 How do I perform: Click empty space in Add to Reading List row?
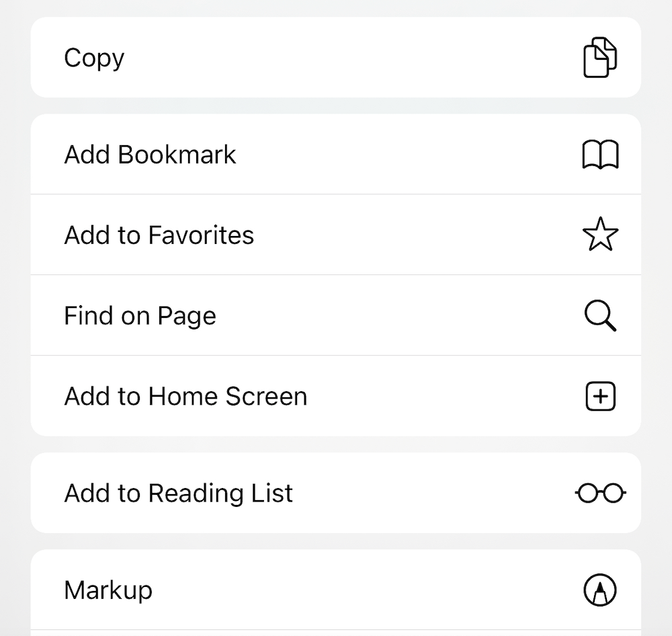tap(430, 493)
